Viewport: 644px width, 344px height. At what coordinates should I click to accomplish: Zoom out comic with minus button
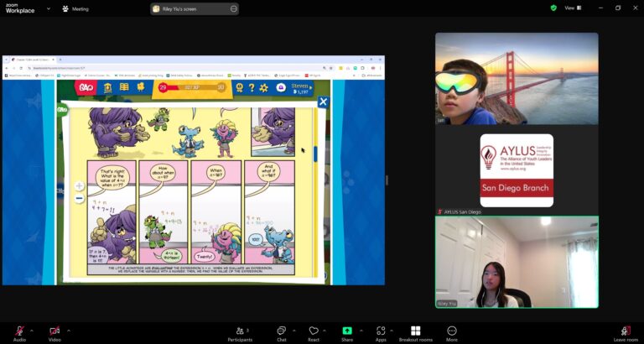tap(80, 199)
